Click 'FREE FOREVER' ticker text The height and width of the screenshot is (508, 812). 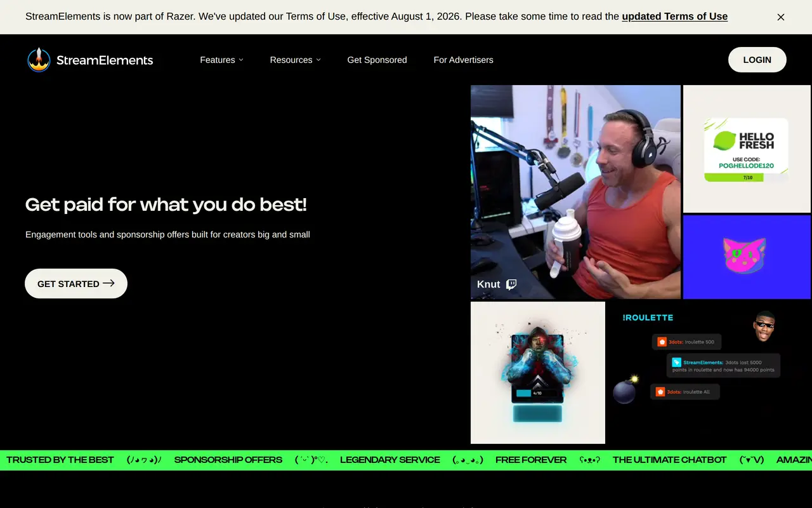coord(531,460)
